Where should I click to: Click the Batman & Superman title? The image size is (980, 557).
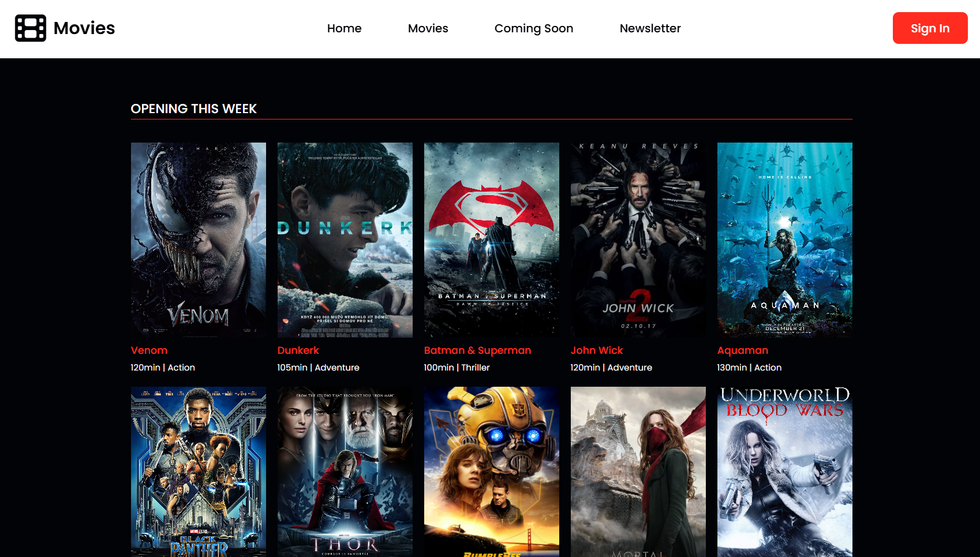[x=477, y=350]
